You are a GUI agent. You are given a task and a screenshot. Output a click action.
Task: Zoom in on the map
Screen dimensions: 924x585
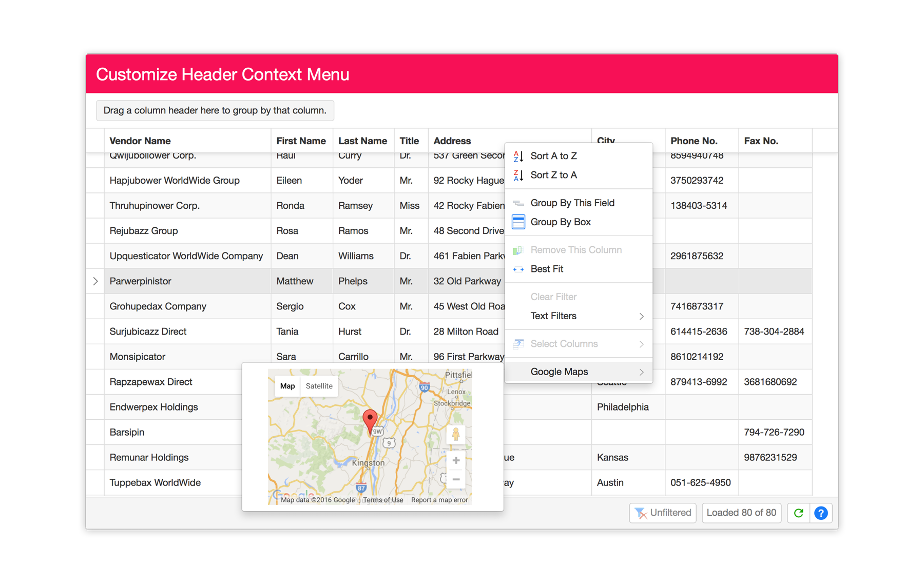(x=455, y=460)
